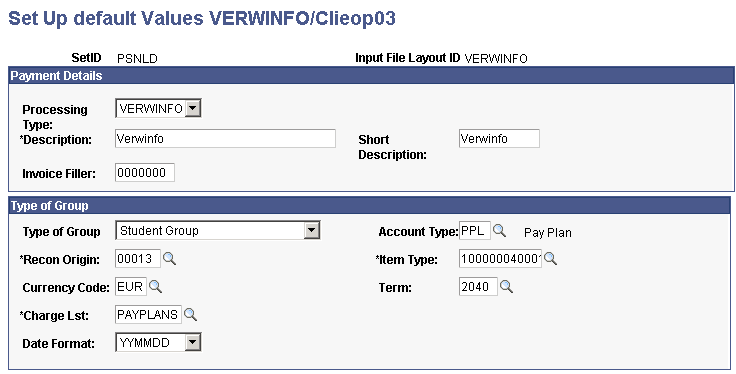The image size is (736, 374).
Task: Click the Account Type input field
Action: tap(475, 230)
